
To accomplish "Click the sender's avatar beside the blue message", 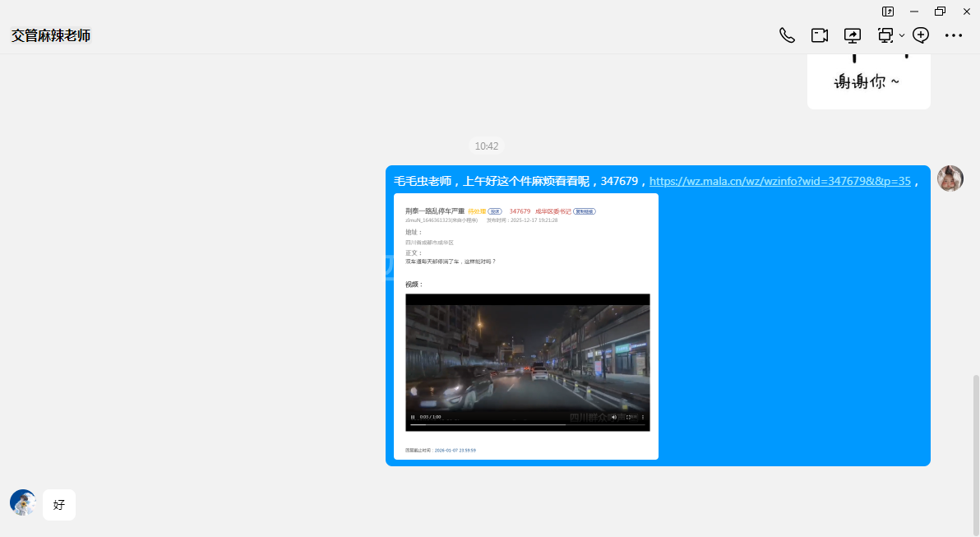I will [950, 178].
